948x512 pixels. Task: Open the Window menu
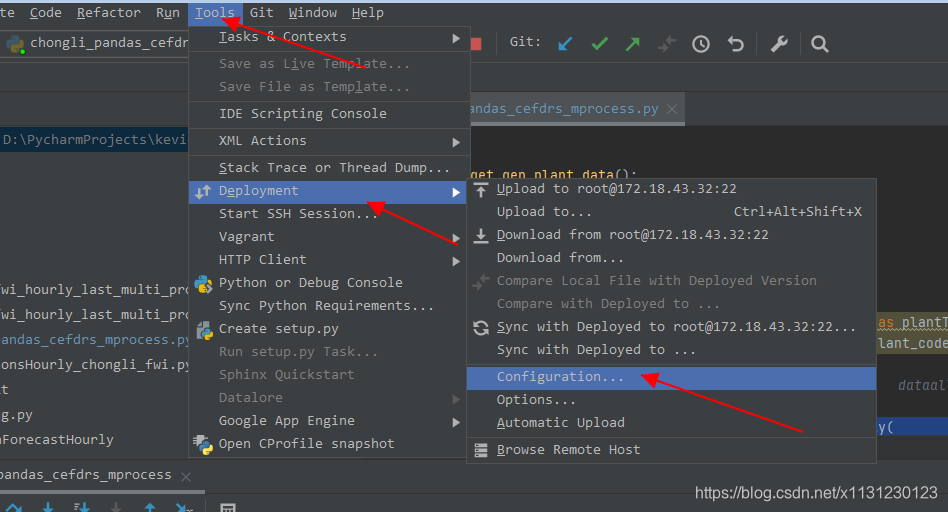tap(313, 12)
